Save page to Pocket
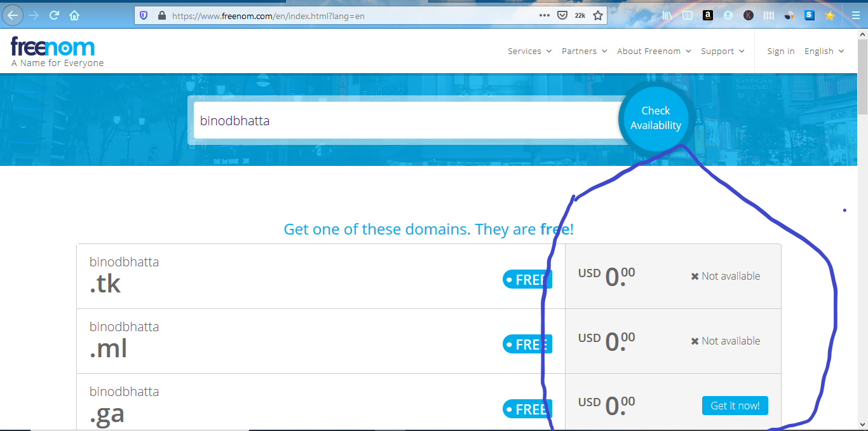This screenshot has width=868, height=431. [x=562, y=15]
